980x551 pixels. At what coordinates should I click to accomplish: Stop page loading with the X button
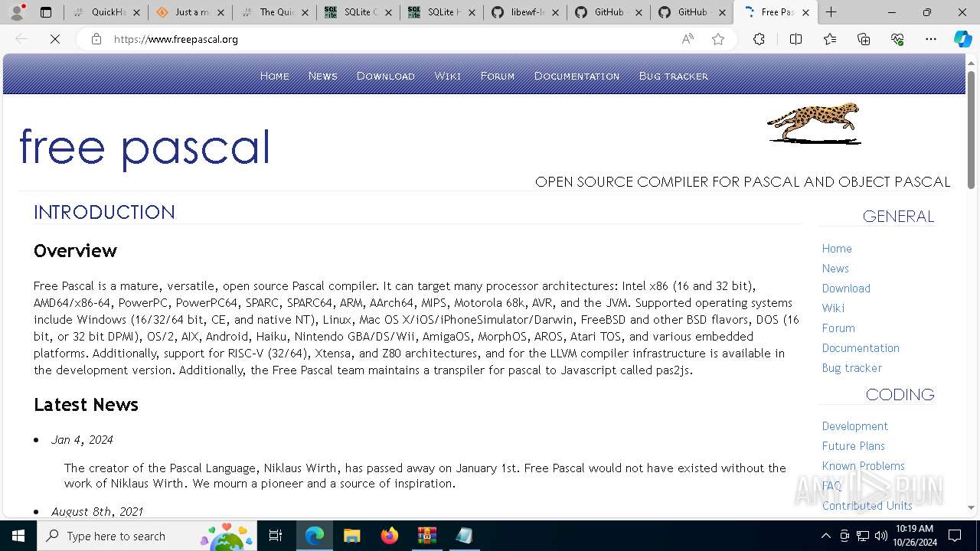(55, 39)
